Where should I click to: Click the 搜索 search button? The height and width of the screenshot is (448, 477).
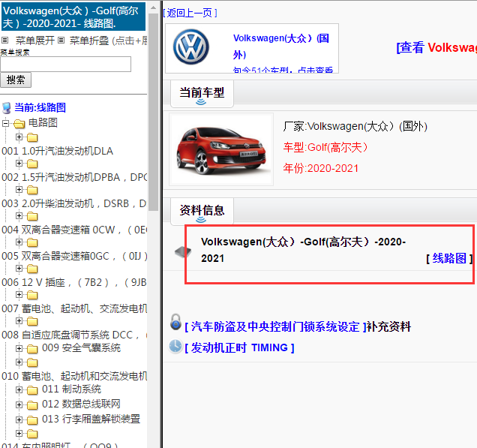16,80
